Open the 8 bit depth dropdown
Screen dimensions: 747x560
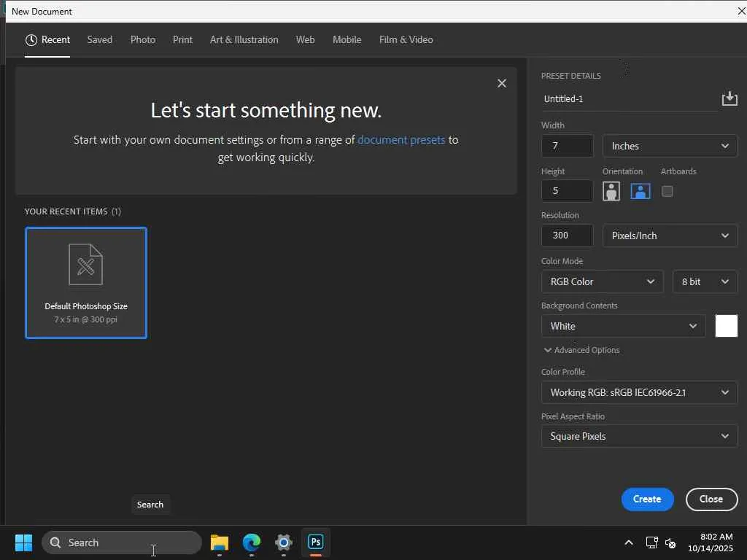point(705,281)
